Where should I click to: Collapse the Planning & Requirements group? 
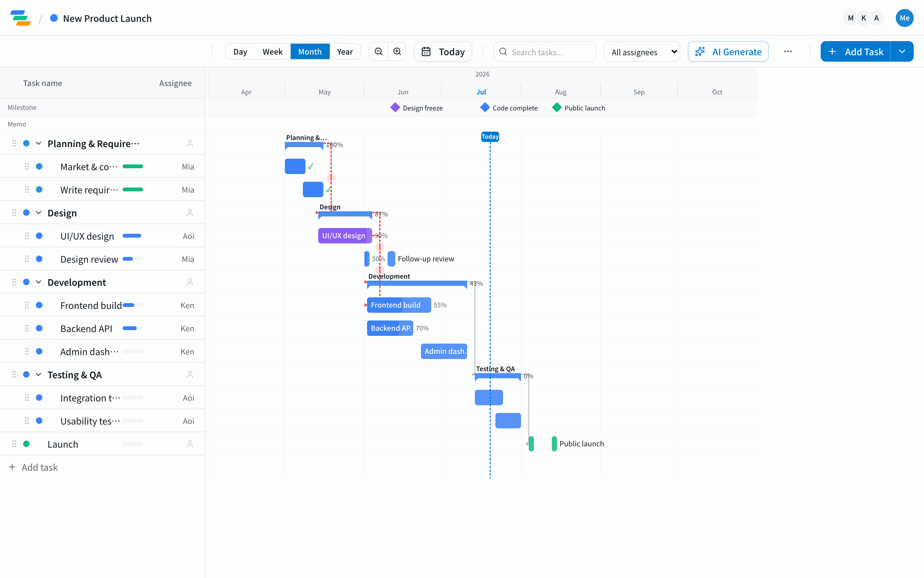(38, 143)
